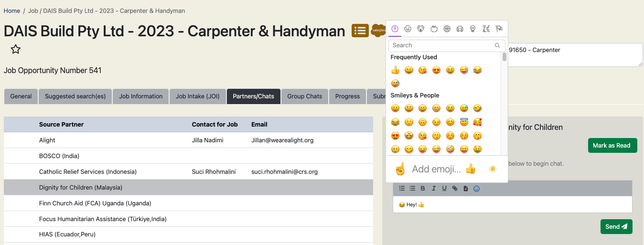Image resolution: width=644 pixels, height=245 pixels.
Task: Toggle italic formatting in chat editor
Action: coord(434,189)
